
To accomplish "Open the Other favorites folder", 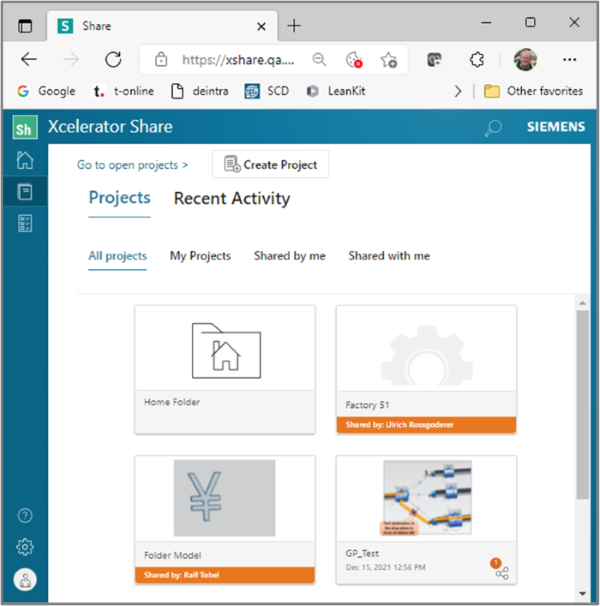I will coord(533,91).
